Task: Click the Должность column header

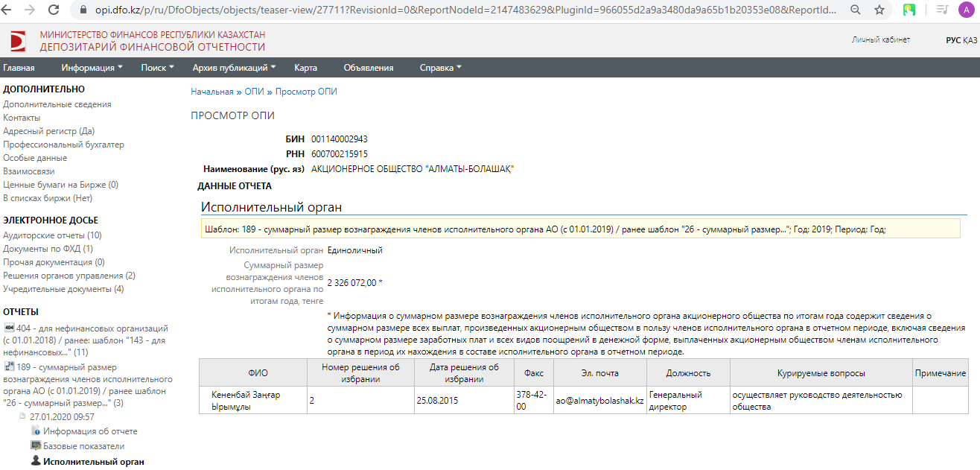Action: 688,373
